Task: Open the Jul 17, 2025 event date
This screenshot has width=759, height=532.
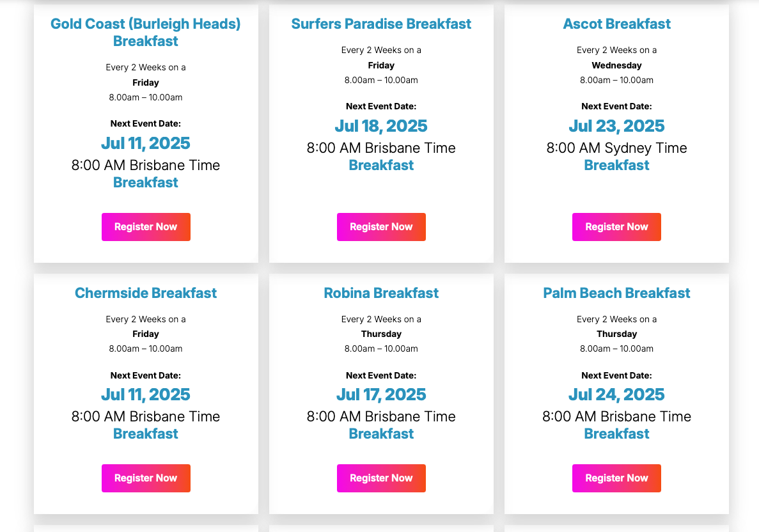Action: 381,395
